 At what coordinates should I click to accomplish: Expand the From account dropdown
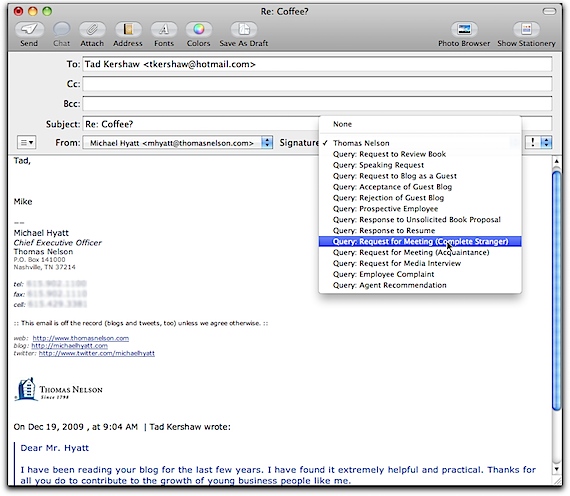coord(178,143)
